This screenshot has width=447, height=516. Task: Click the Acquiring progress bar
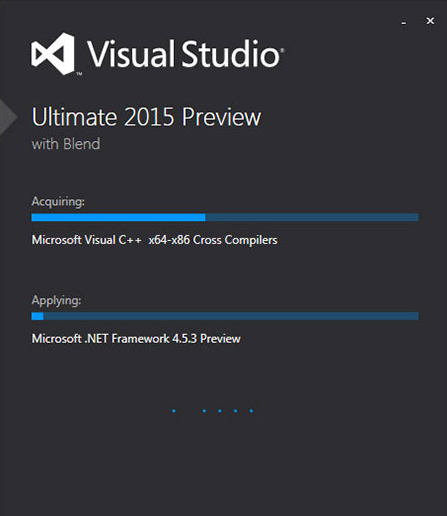click(x=225, y=217)
